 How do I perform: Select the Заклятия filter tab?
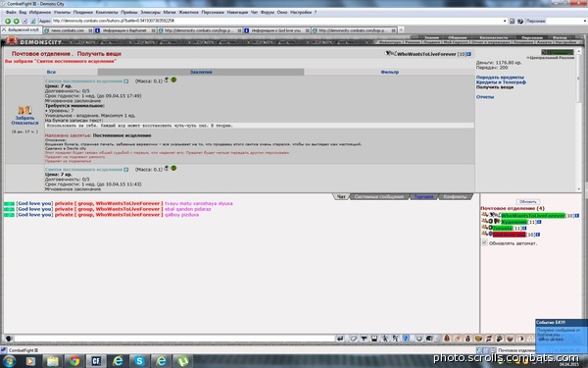click(x=201, y=72)
